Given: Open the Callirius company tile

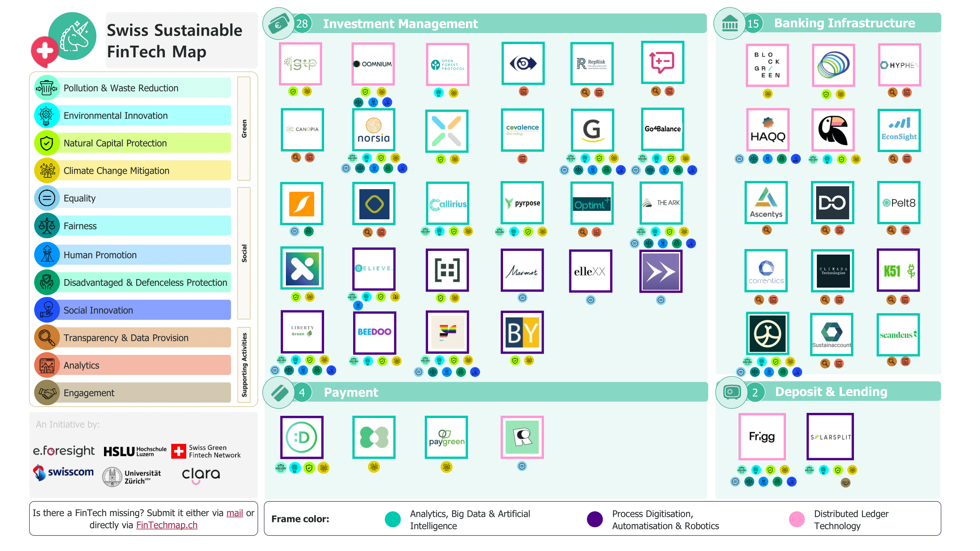Looking at the screenshot, I should pos(447,203).
